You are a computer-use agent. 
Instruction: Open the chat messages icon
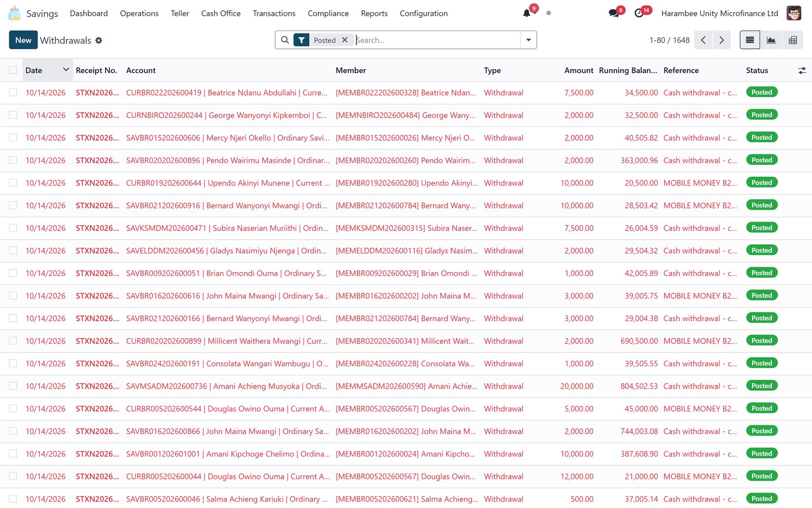point(614,13)
